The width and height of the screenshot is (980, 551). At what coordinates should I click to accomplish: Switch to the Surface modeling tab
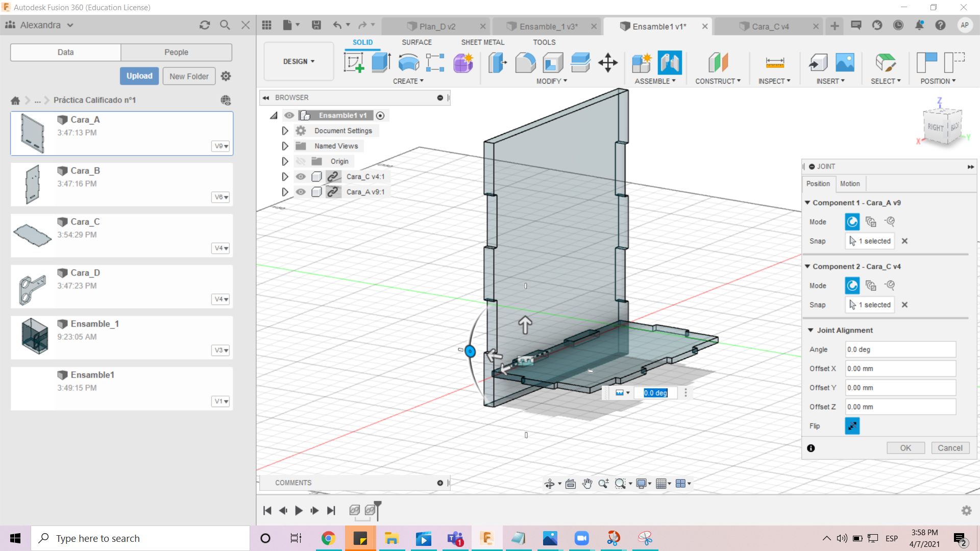[416, 42]
